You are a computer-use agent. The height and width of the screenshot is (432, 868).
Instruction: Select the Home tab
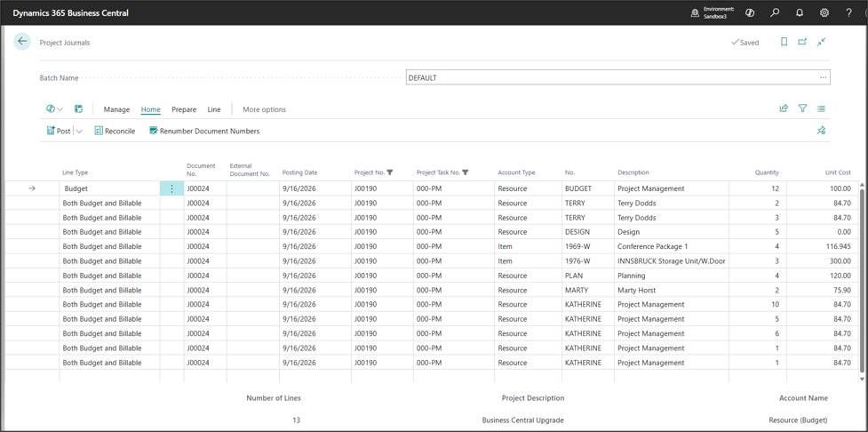(150, 109)
